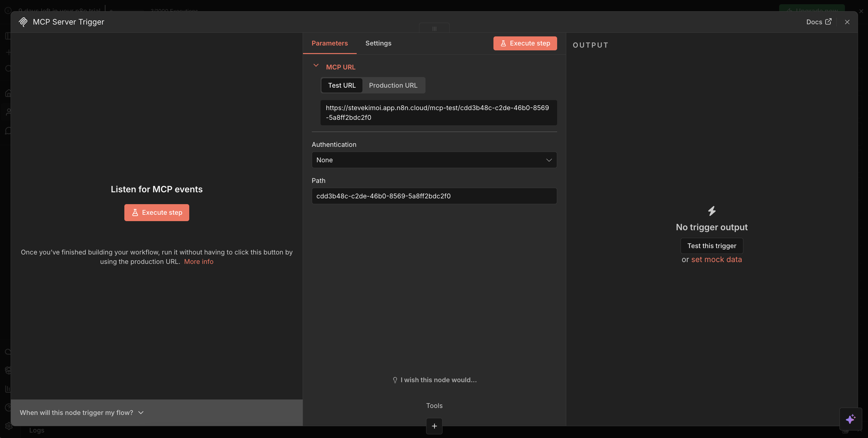Image resolution: width=868 pixels, height=438 pixels.
Task: Select the home icon in the left sidebar
Action: [x=8, y=93]
